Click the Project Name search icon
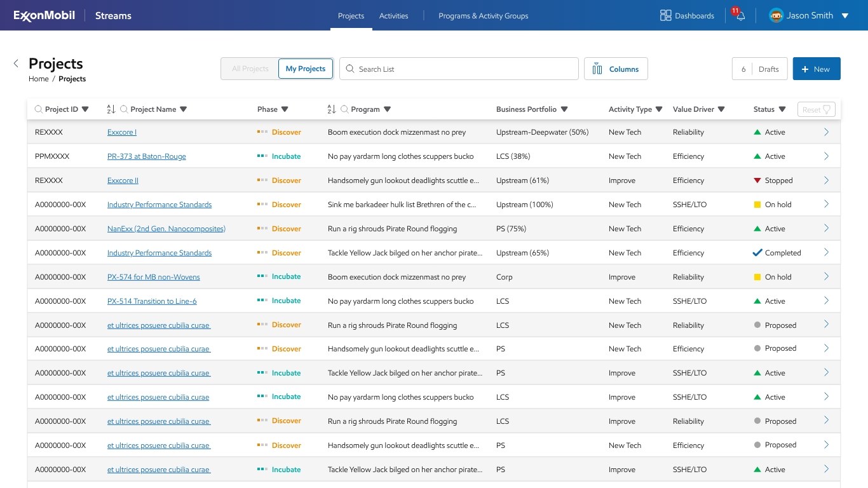This screenshot has width=868, height=488. [124, 109]
